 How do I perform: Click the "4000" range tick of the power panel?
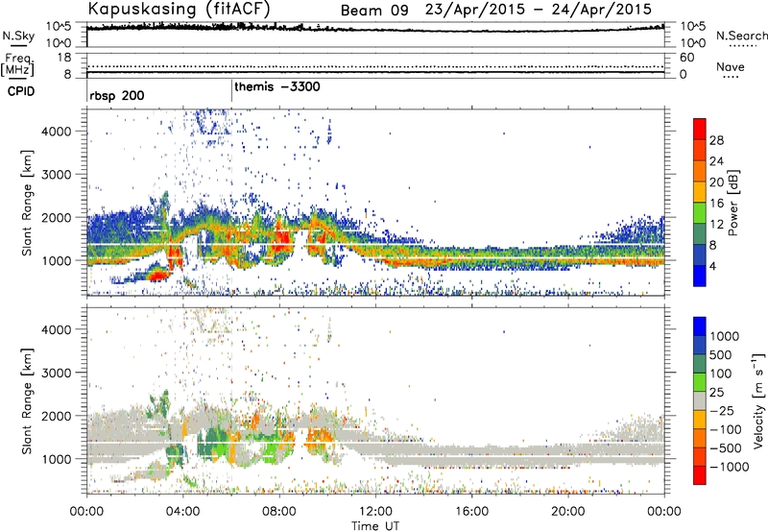(x=56, y=132)
